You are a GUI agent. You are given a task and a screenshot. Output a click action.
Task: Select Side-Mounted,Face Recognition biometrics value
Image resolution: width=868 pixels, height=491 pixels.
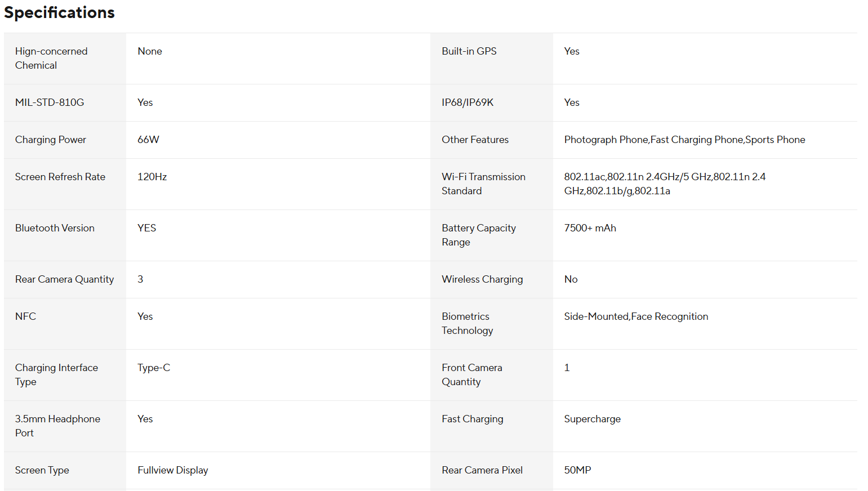pos(636,316)
